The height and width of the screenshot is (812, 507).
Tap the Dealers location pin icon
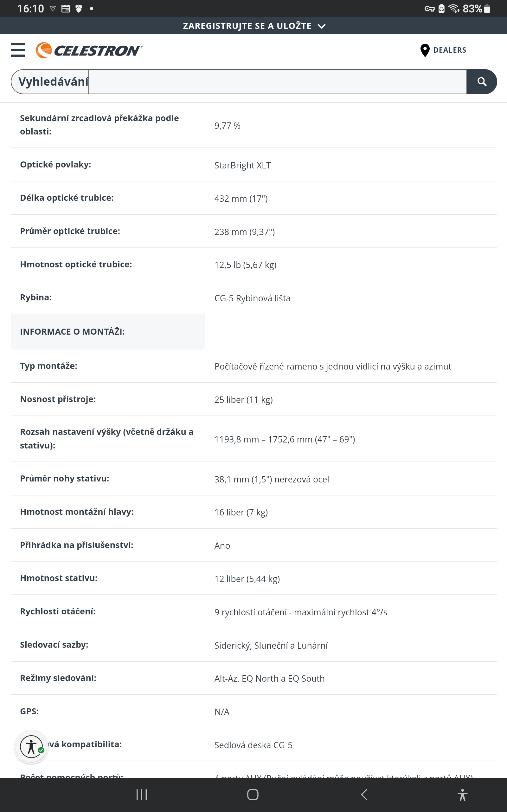click(425, 50)
